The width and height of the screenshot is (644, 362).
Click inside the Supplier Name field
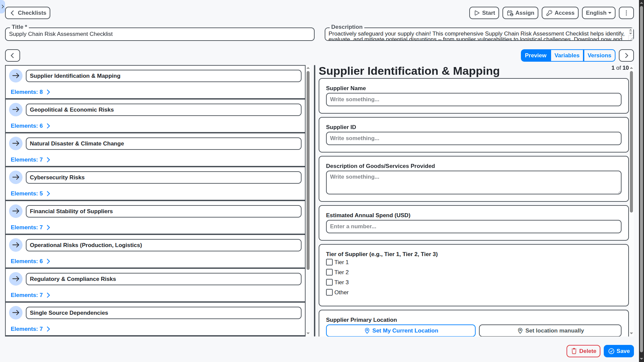coord(473,99)
